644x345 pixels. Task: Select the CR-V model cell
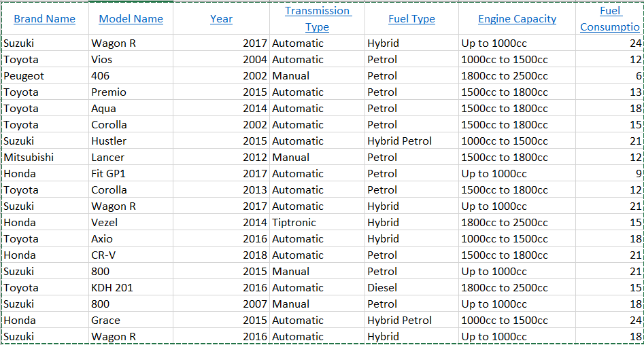pyautogui.click(x=131, y=255)
